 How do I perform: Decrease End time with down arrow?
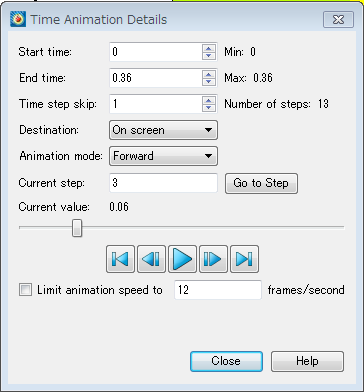(209, 82)
